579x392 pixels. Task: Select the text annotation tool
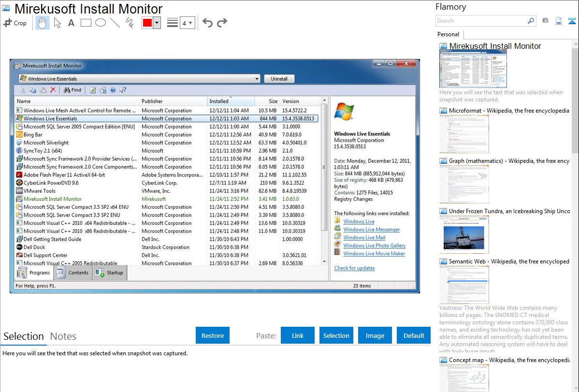[x=71, y=23]
